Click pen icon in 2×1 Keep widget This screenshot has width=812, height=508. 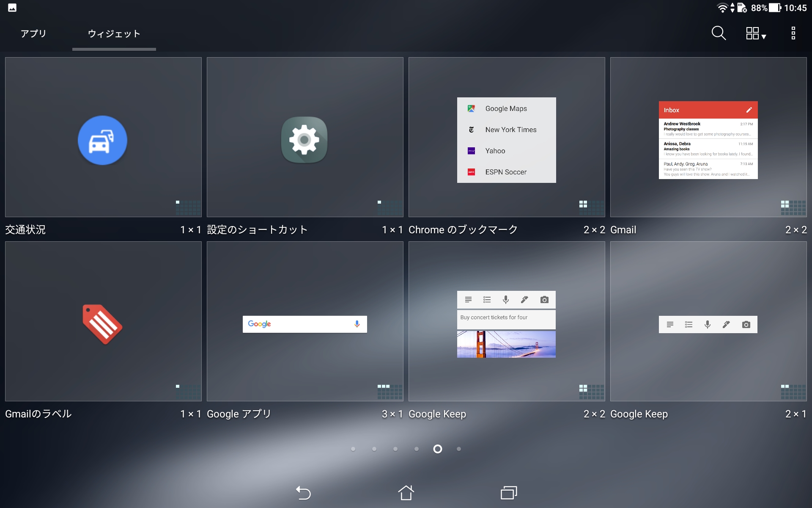click(726, 325)
